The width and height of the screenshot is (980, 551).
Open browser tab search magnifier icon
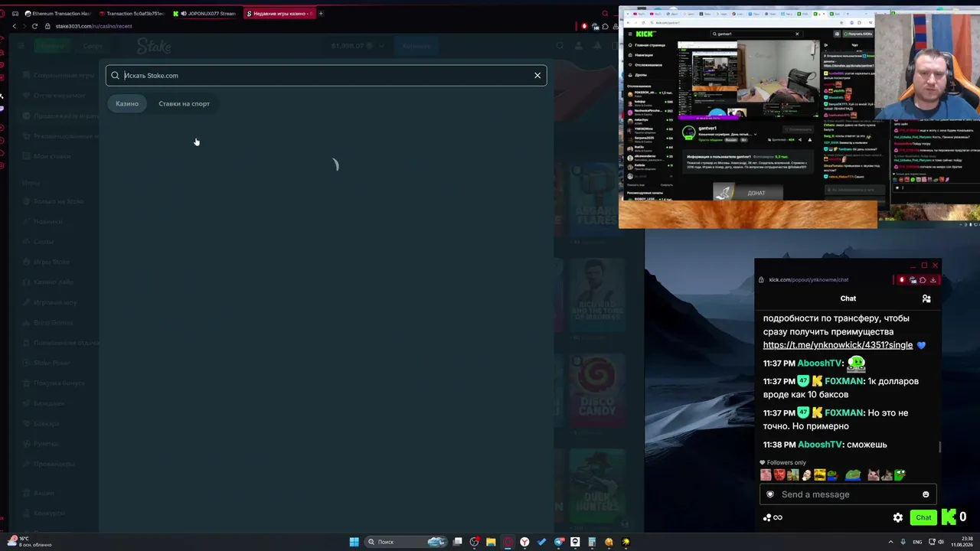(605, 13)
